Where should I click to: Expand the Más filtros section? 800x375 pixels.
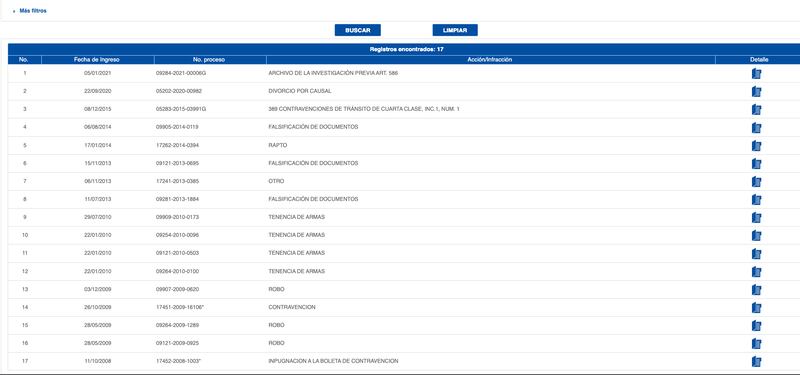pyautogui.click(x=32, y=11)
